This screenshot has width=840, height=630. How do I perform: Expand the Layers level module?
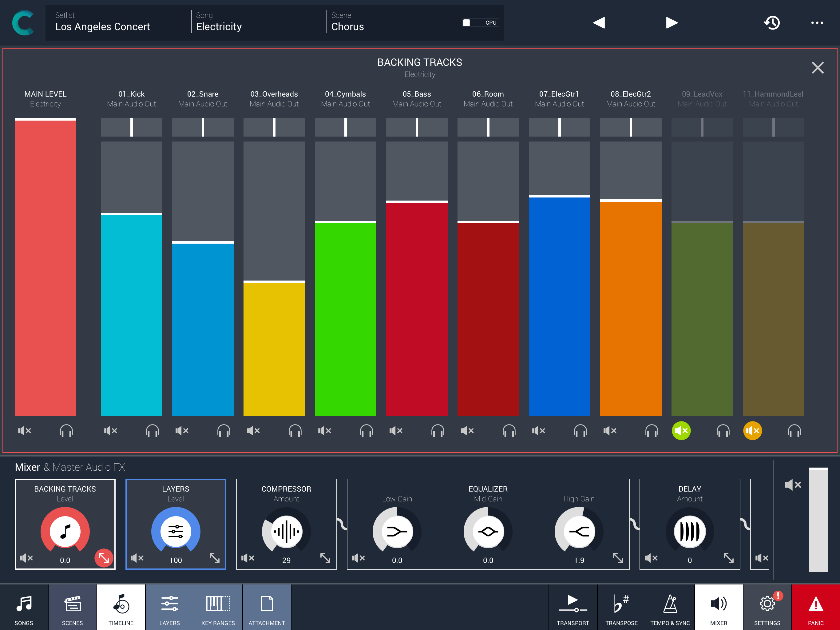(215, 558)
